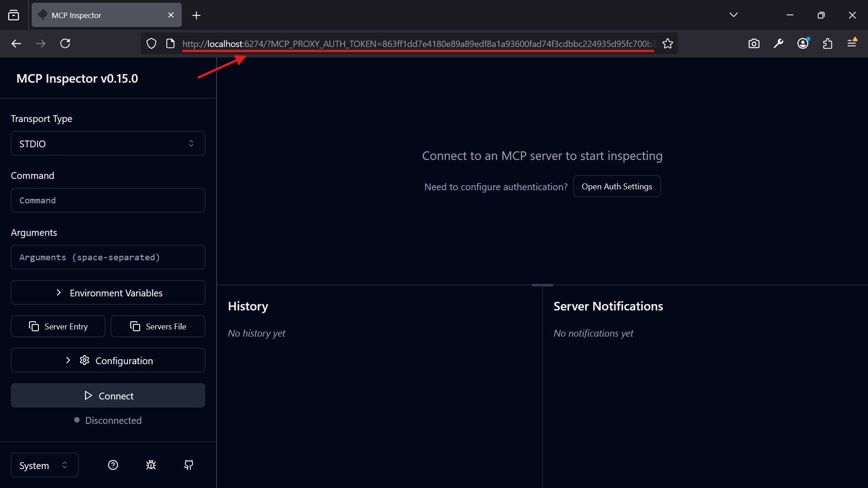List all tabs dropdown arrow

coord(734,15)
